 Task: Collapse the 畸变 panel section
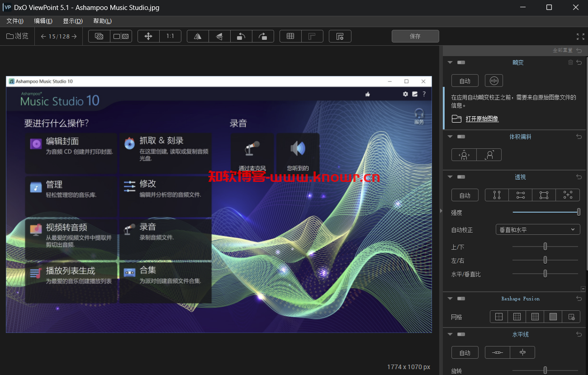(x=450, y=62)
